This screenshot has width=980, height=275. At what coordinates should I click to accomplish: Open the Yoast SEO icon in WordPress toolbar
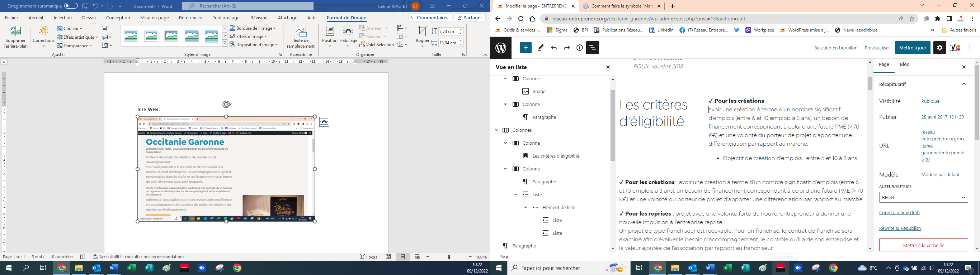point(955,48)
